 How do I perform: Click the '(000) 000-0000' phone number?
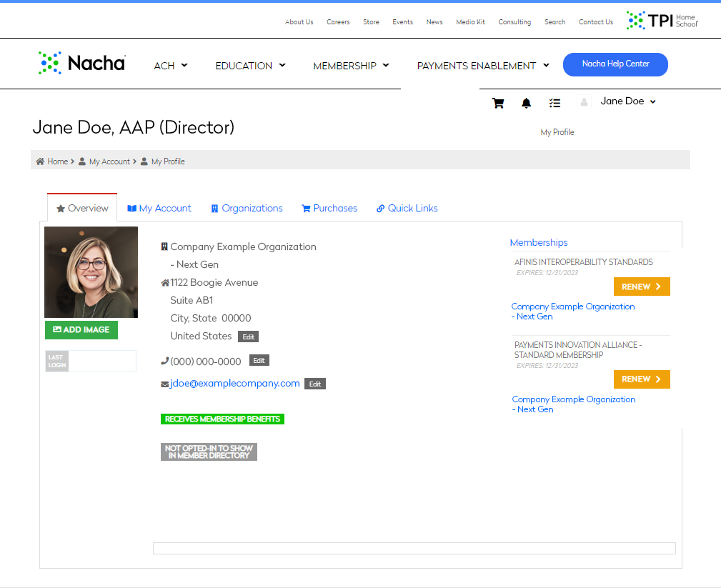click(x=206, y=362)
